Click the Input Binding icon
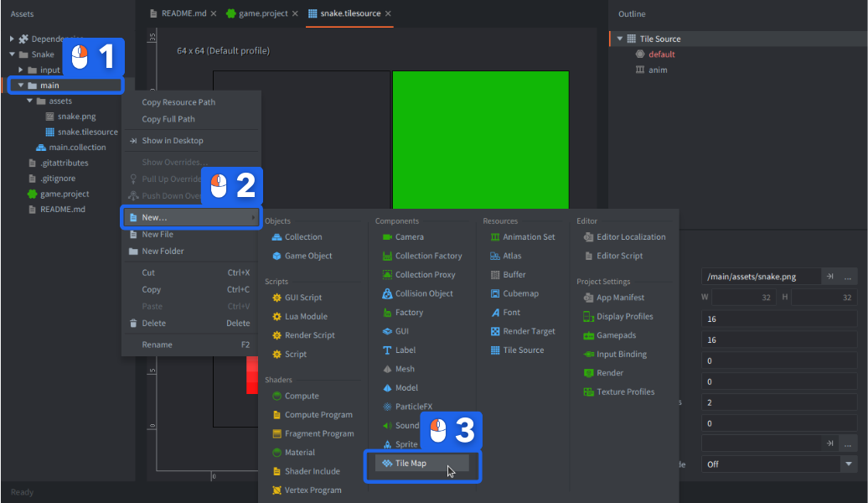The image size is (868, 503). tap(588, 354)
